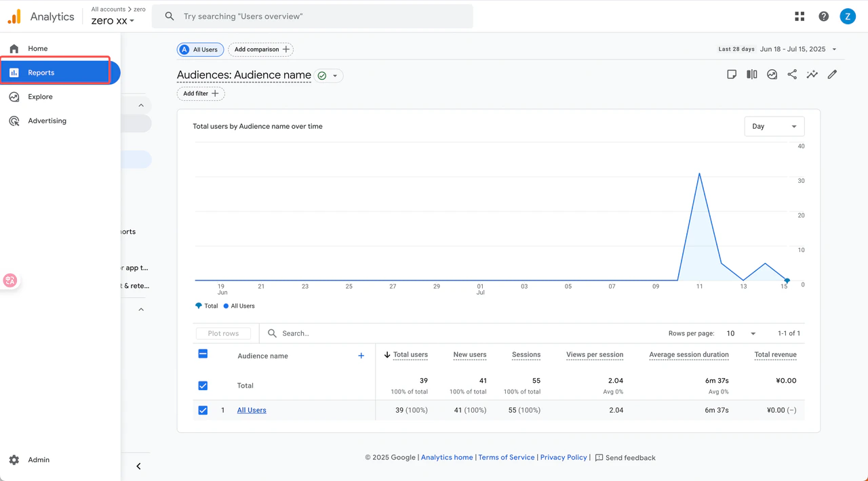Open the Insights sparkline icon
868x481 pixels.
pos(812,75)
